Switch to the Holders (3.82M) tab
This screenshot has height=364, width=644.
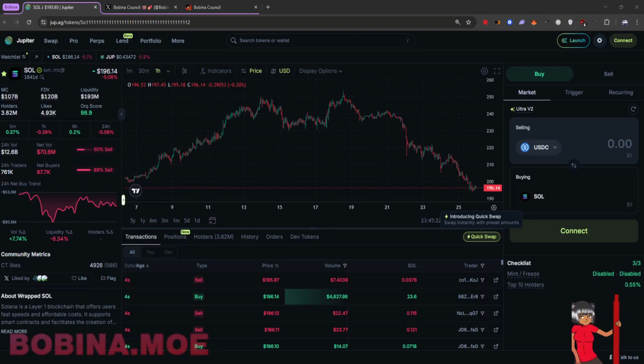point(213,237)
